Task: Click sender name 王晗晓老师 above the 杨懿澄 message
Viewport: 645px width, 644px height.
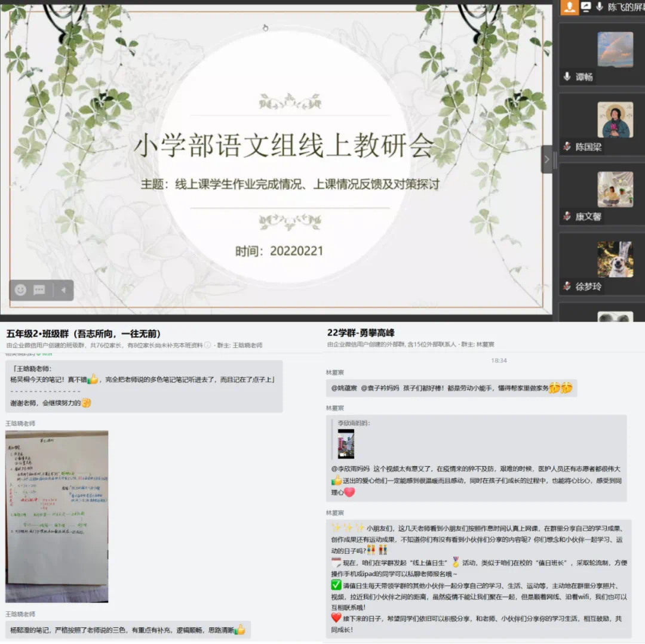Action: pos(20,614)
